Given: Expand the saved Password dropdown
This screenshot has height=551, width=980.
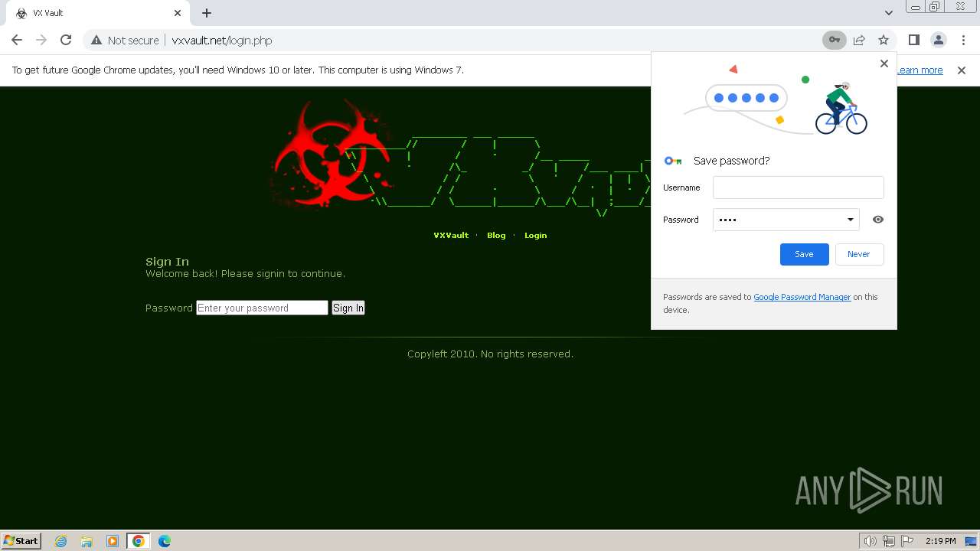Looking at the screenshot, I should (850, 220).
